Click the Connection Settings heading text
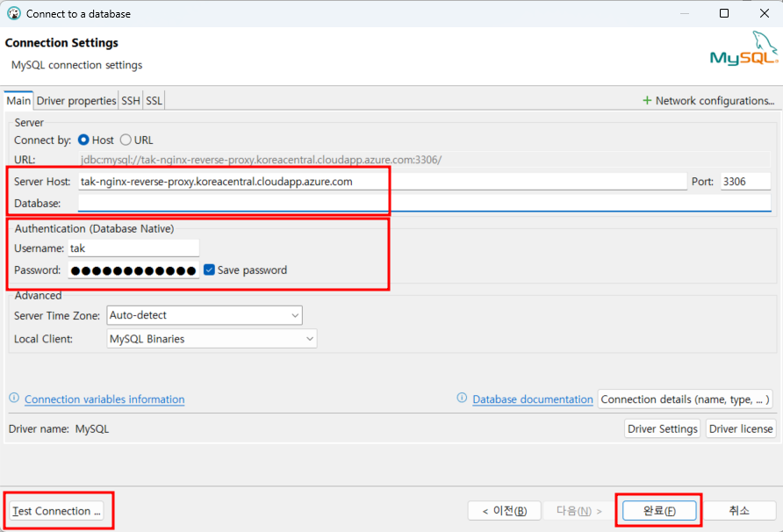 tap(61, 43)
